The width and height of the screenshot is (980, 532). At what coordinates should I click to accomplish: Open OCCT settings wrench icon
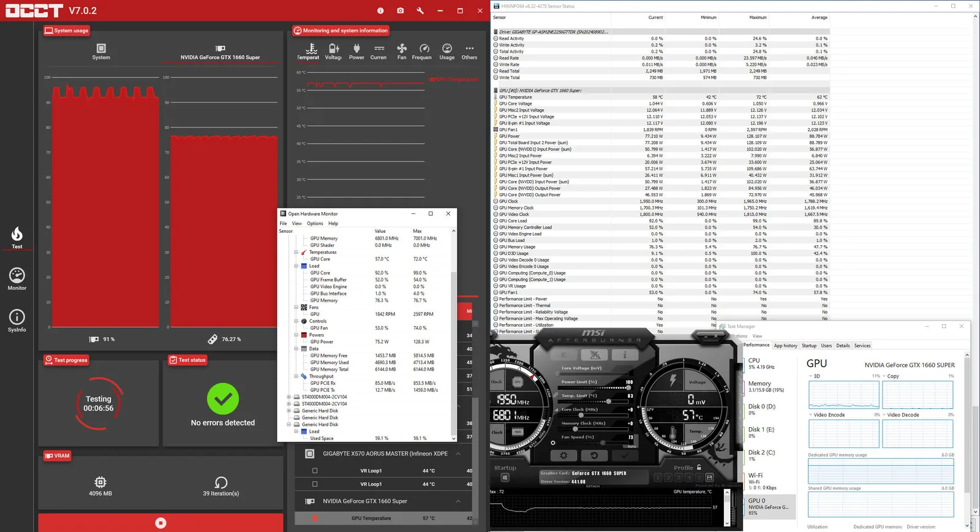click(x=420, y=10)
